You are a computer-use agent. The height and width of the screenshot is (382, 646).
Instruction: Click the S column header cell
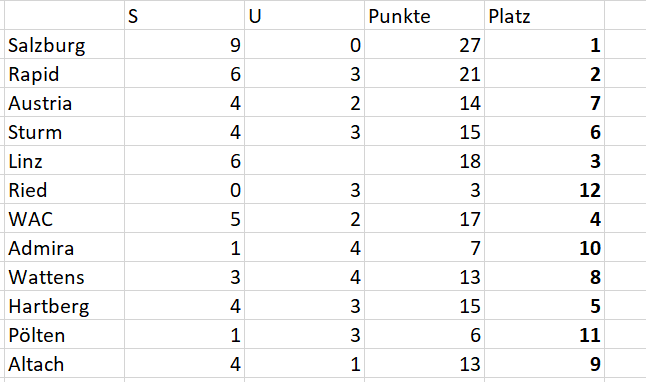[x=185, y=15]
